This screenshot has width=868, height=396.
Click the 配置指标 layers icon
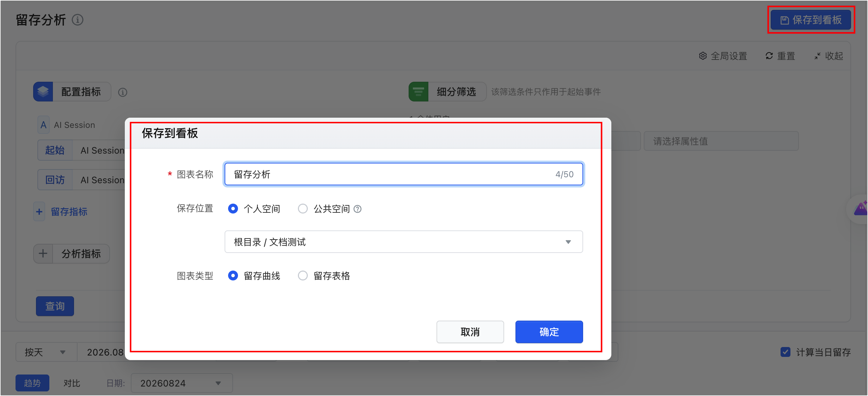43,92
